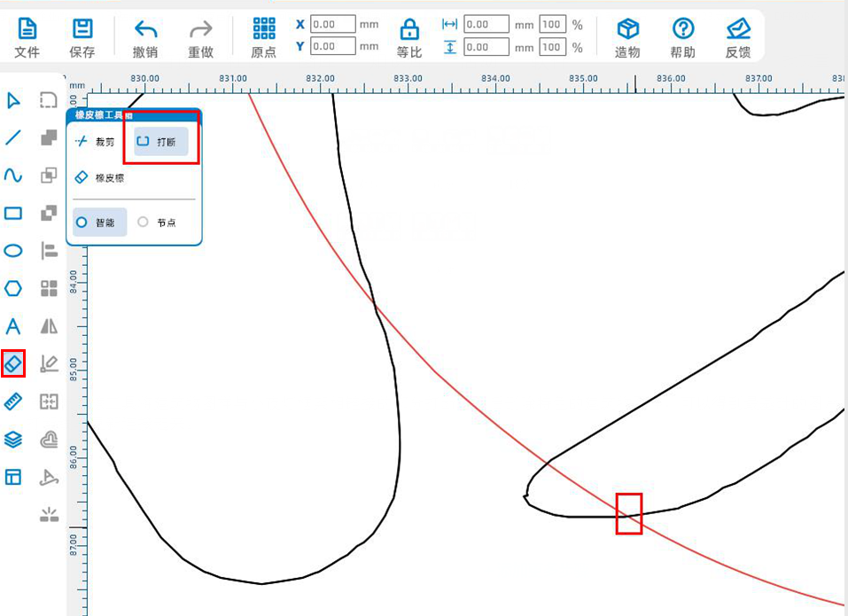Click the width percentage input field
This screenshot has width=848, height=616.
[x=551, y=25]
